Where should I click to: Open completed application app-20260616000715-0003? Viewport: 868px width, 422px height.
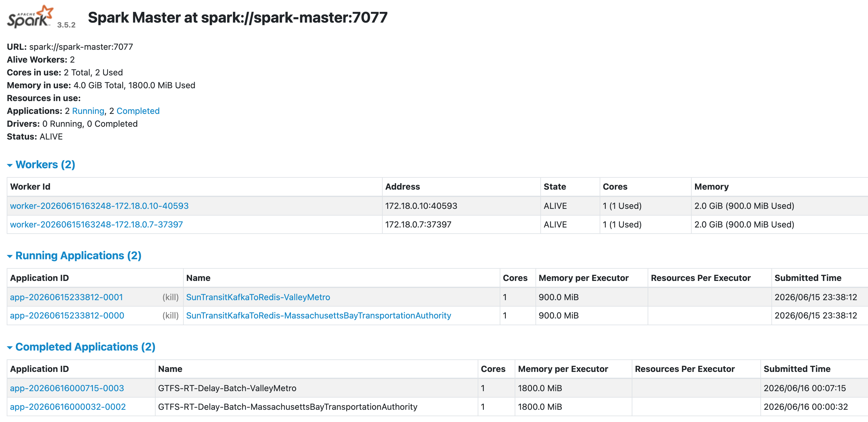tap(67, 388)
